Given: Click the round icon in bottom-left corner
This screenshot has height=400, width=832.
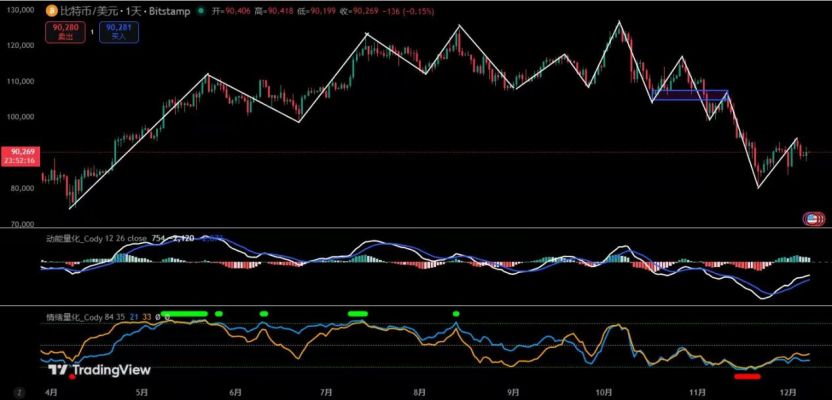Looking at the screenshot, I should (x=19, y=390).
